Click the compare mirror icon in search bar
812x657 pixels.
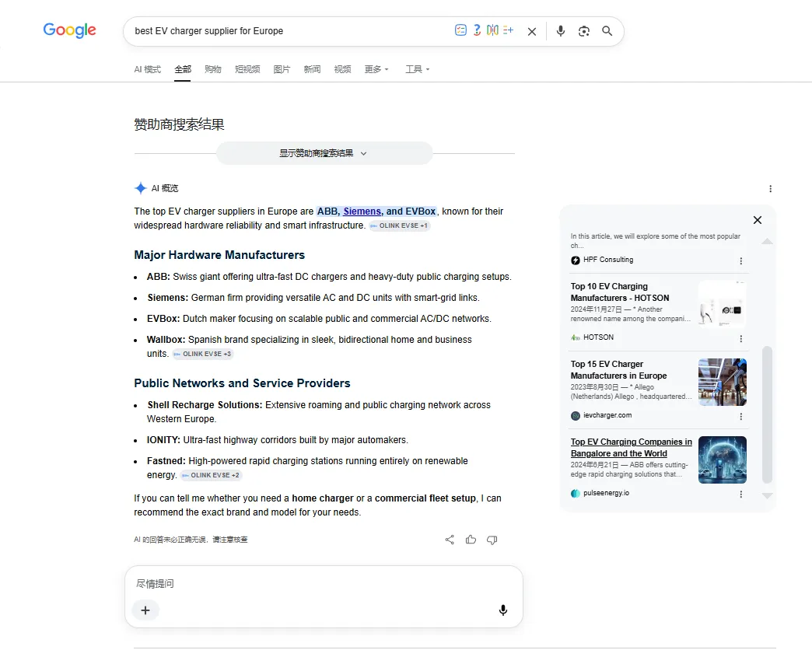[x=492, y=30]
